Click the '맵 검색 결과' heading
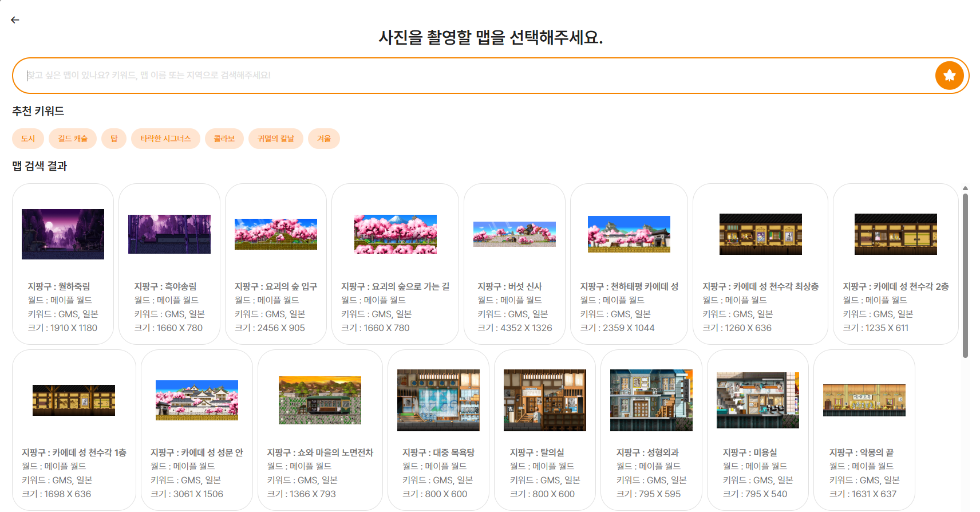 click(x=39, y=166)
